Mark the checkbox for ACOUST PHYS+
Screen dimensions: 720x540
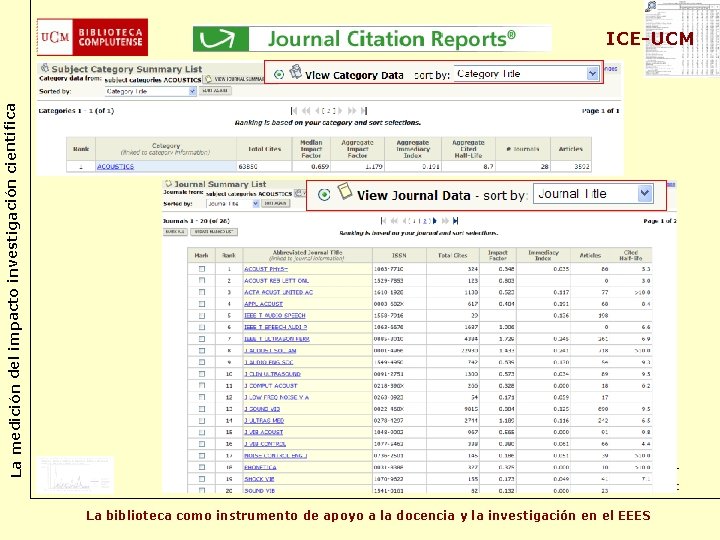(x=202, y=269)
